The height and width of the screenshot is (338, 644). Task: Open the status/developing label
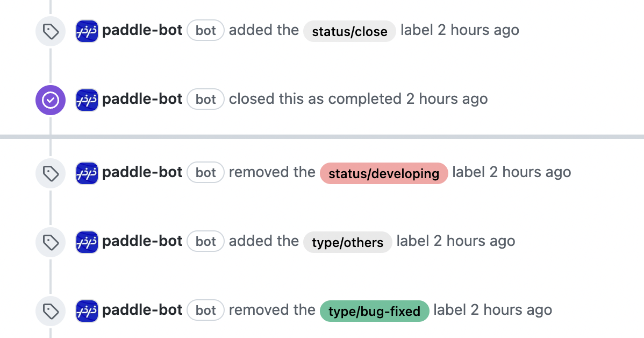(384, 173)
